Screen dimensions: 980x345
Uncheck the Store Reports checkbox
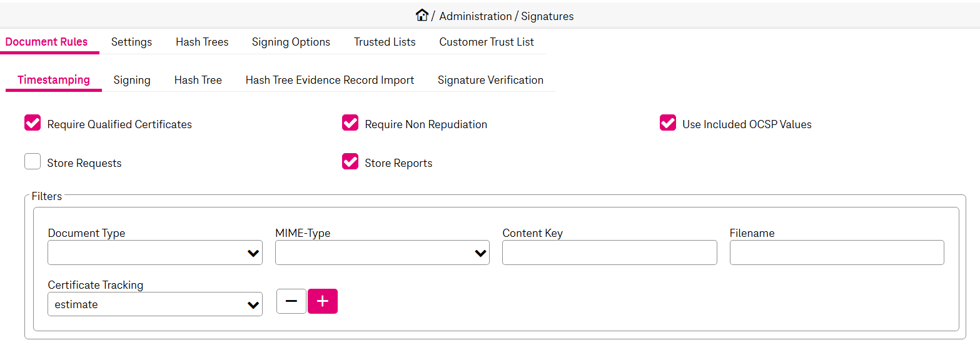click(350, 162)
